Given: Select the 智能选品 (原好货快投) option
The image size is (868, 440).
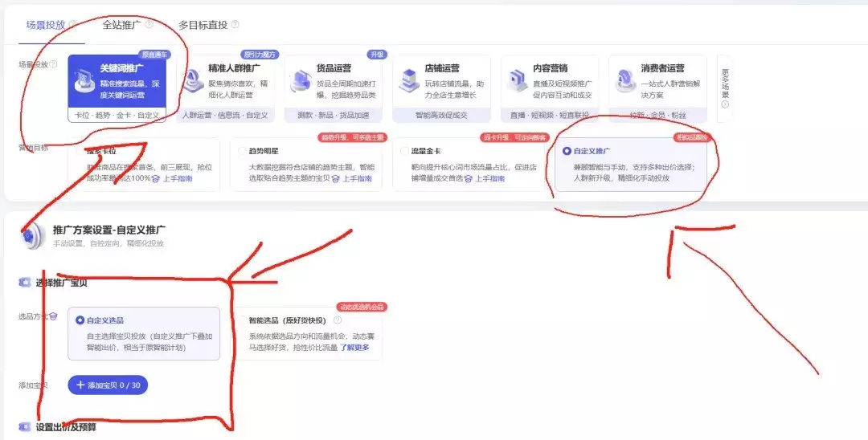Looking at the screenshot, I should [306, 333].
